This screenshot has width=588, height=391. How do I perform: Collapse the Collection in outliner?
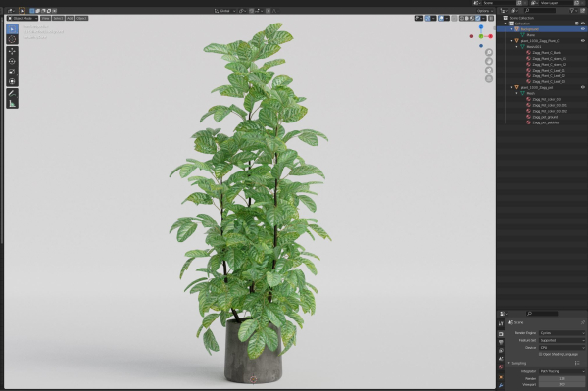(505, 24)
